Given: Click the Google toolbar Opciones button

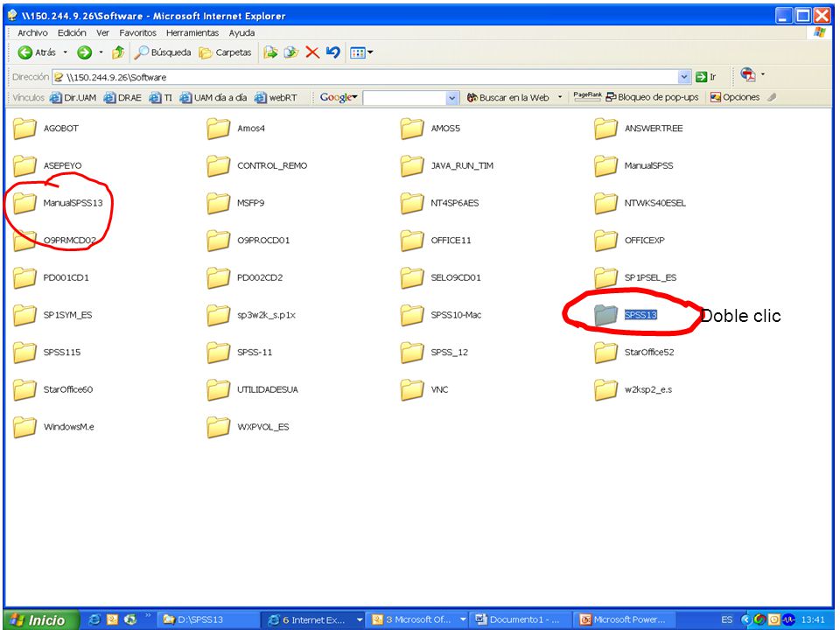Looking at the screenshot, I should (x=734, y=97).
